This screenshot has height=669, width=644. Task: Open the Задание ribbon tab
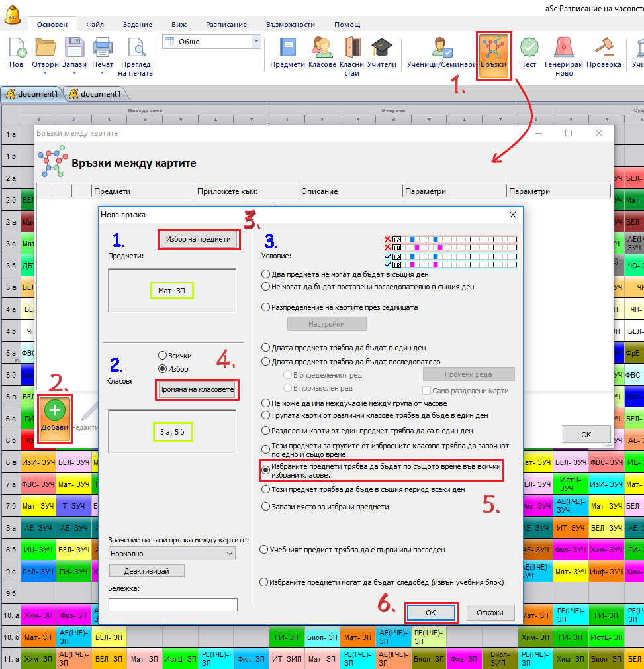pyautogui.click(x=138, y=25)
